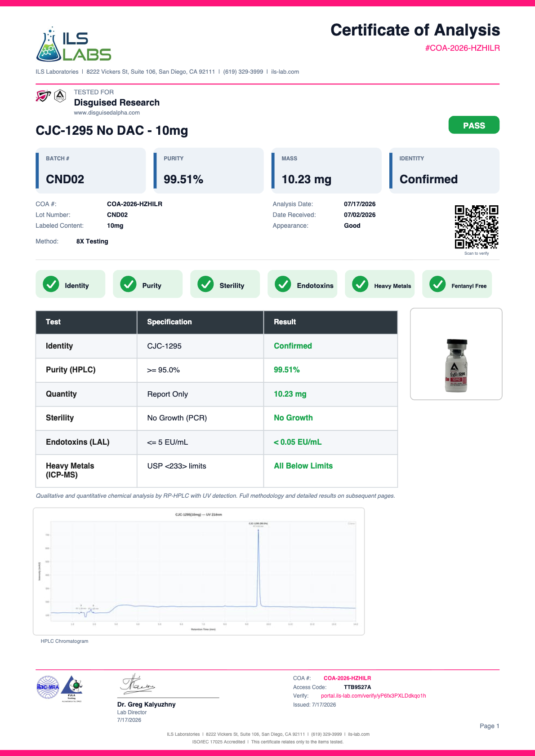Click the Endotoxins green checkmark icon
The image size is (535, 756).
[283, 284]
